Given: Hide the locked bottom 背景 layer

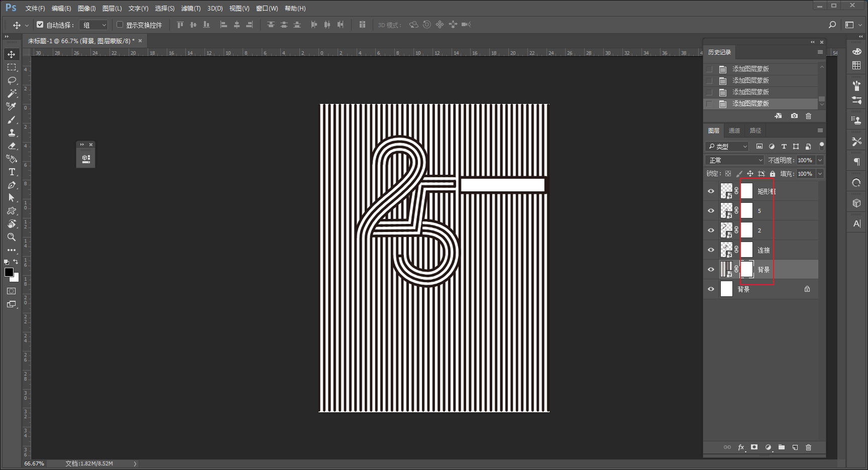Looking at the screenshot, I should (x=711, y=289).
